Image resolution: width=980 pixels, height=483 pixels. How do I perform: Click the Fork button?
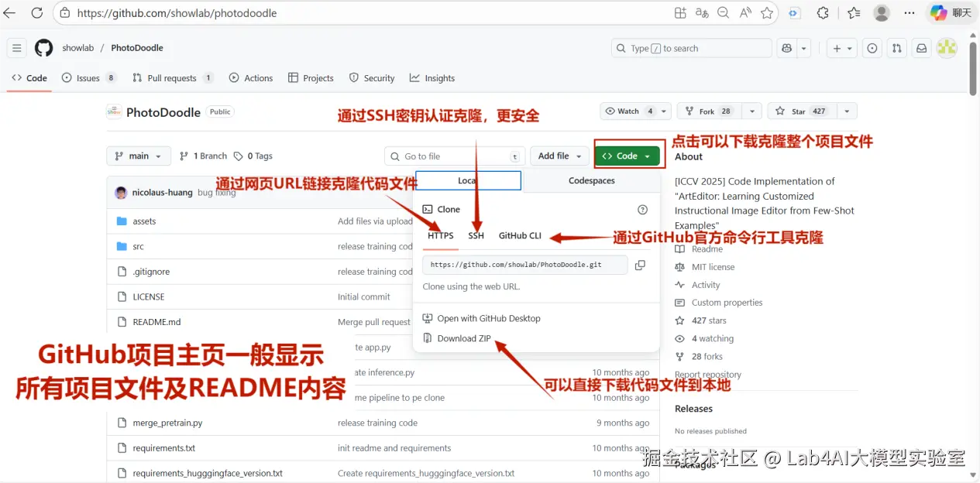pos(709,111)
